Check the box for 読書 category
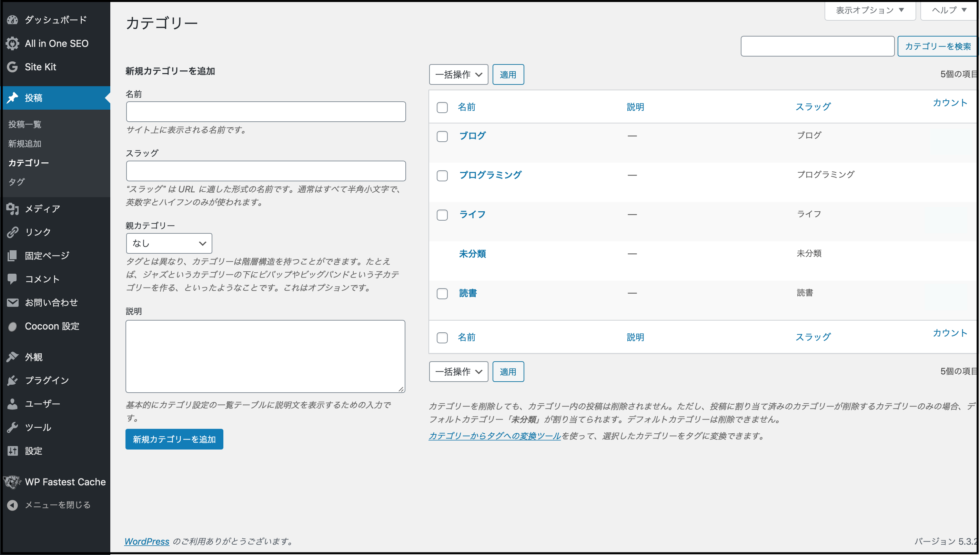The image size is (980, 555). (x=442, y=293)
